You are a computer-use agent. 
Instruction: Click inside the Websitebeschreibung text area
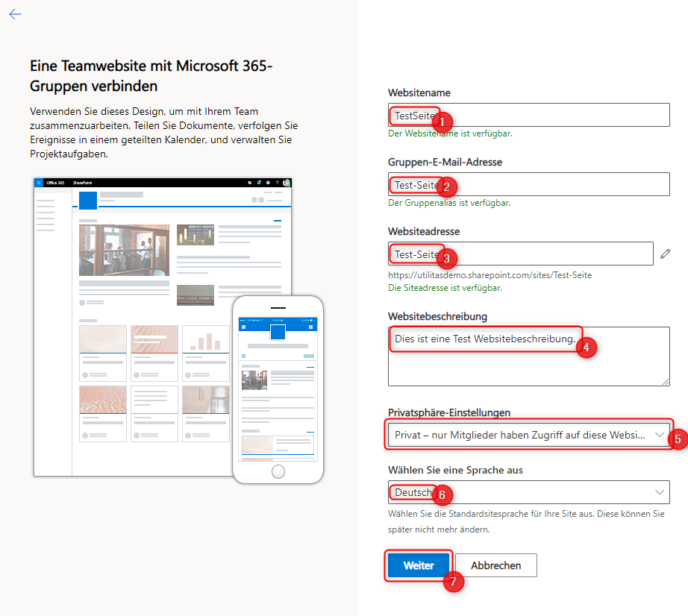(528, 365)
